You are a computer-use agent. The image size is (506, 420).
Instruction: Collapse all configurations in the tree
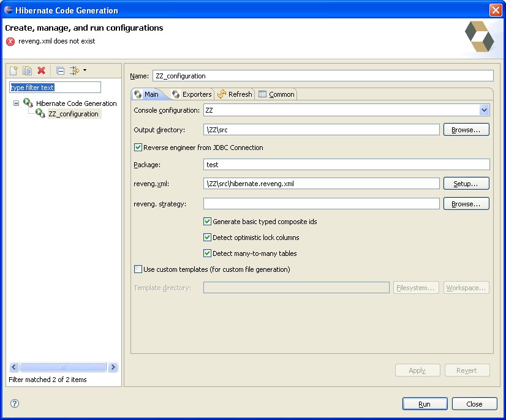click(61, 70)
